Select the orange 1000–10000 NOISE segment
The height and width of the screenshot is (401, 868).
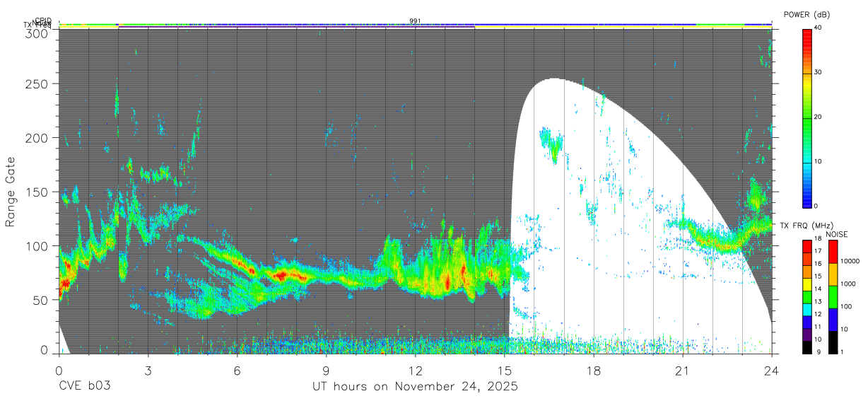[832, 274]
